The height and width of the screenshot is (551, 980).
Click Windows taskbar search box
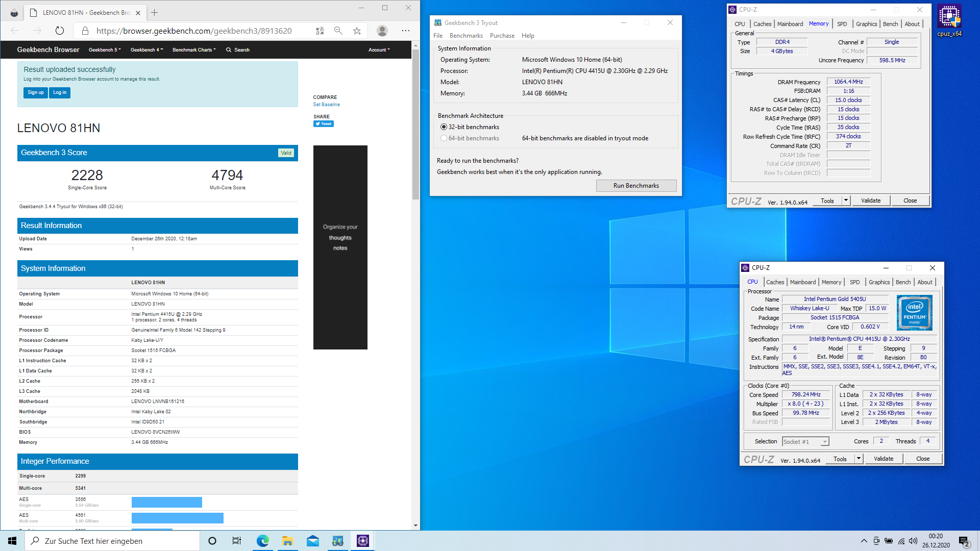(x=112, y=541)
